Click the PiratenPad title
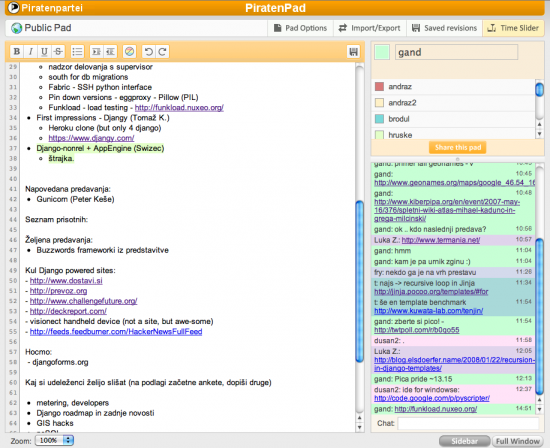This screenshot has height=448, width=550. tap(275, 8)
